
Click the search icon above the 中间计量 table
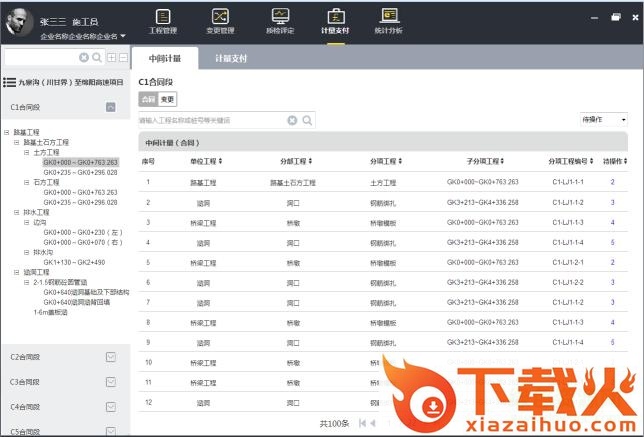(x=308, y=120)
